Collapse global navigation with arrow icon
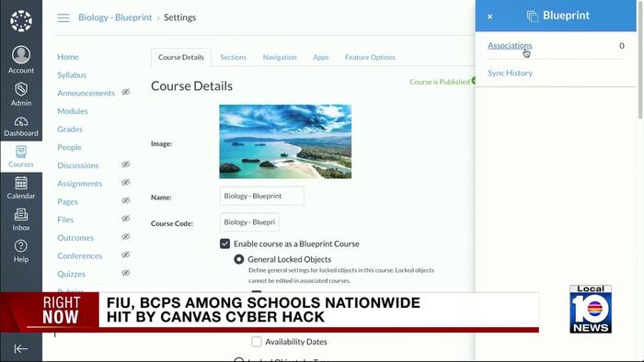The height and width of the screenshot is (362, 644). pyautogui.click(x=21, y=348)
